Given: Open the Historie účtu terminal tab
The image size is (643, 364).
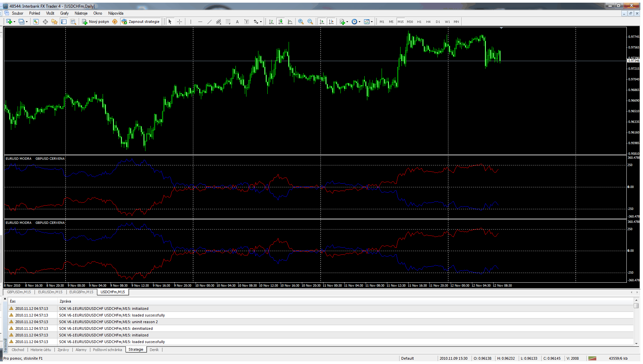Looking at the screenshot, I should tap(41, 350).
